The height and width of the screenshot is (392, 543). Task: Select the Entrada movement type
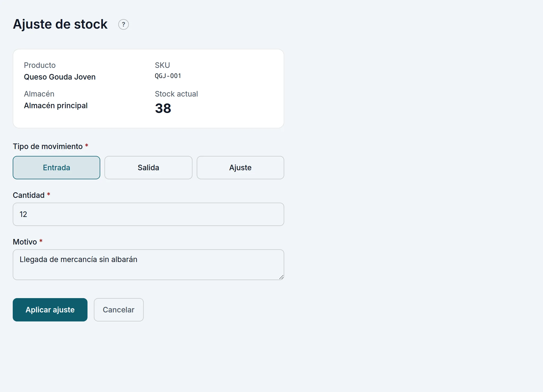(x=56, y=168)
